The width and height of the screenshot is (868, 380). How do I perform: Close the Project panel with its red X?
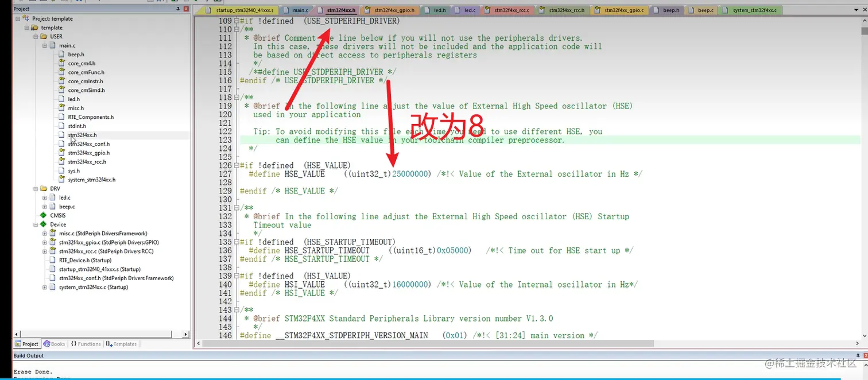pos(186,9)
